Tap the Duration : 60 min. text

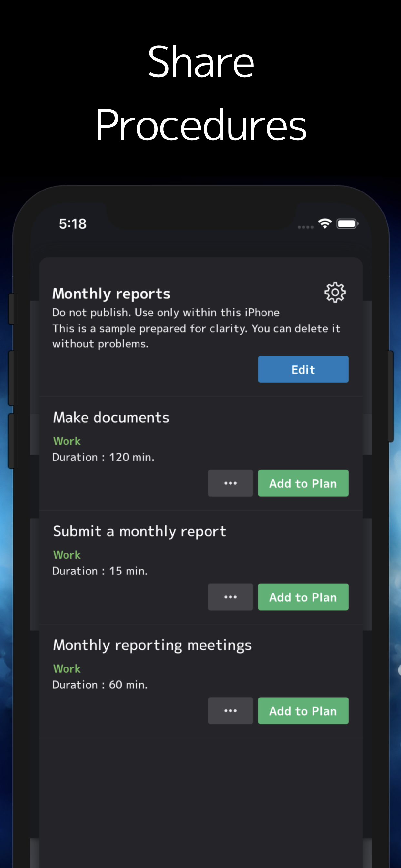click(100, 685)
